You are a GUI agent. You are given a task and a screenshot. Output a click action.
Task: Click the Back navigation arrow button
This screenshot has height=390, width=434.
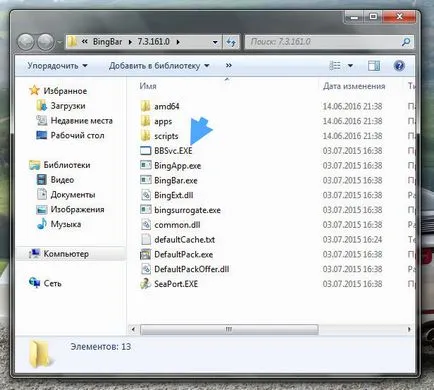[x=26, y=42]
